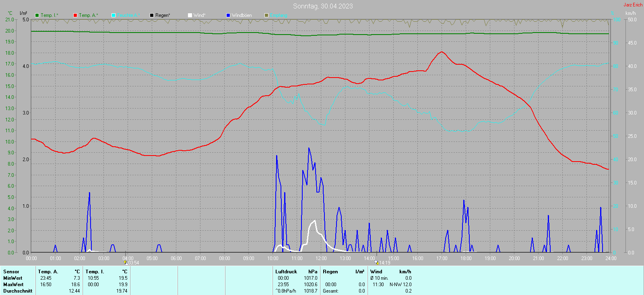
Task: Click the MinWert row label
Action: [x=13, y=278]
